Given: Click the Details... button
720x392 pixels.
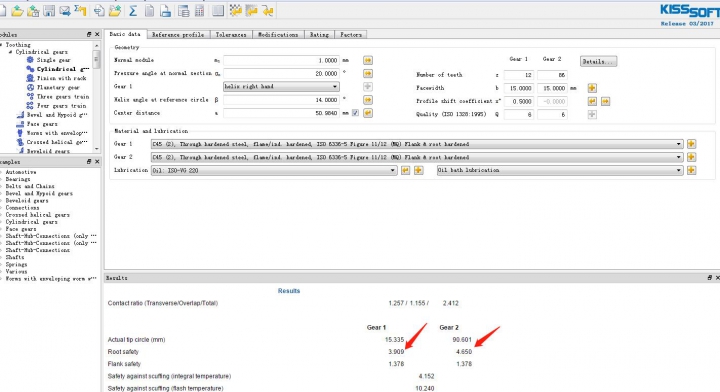Looking at the screenshot, I should pos(598,61).
